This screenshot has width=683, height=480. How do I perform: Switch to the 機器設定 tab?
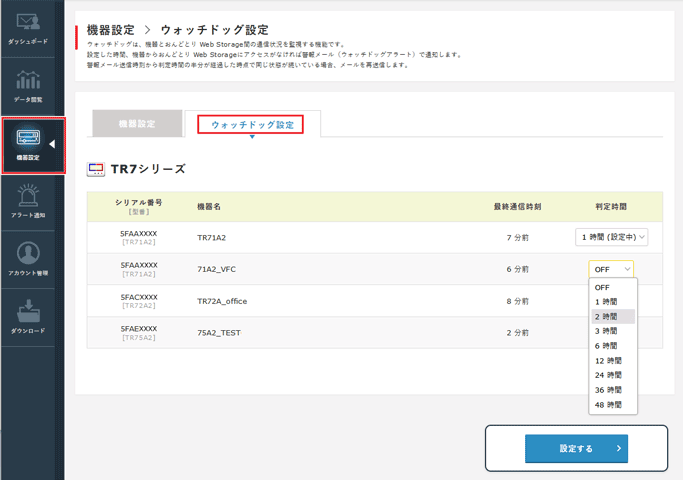pyautogui.click(x=137, y=124)
